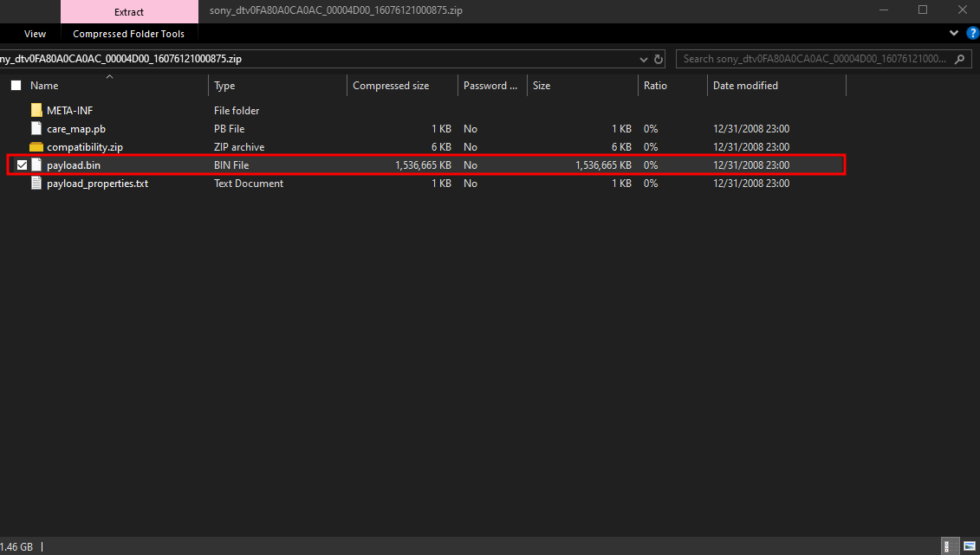Screen dimensions: 980x555
Task: Switch to large icons view layout
Action: (x=970, y=546)
